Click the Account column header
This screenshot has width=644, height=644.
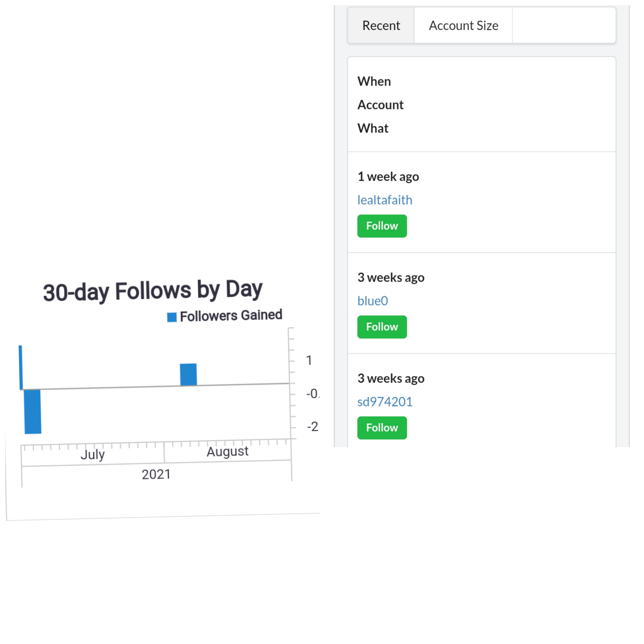(380, 105)
